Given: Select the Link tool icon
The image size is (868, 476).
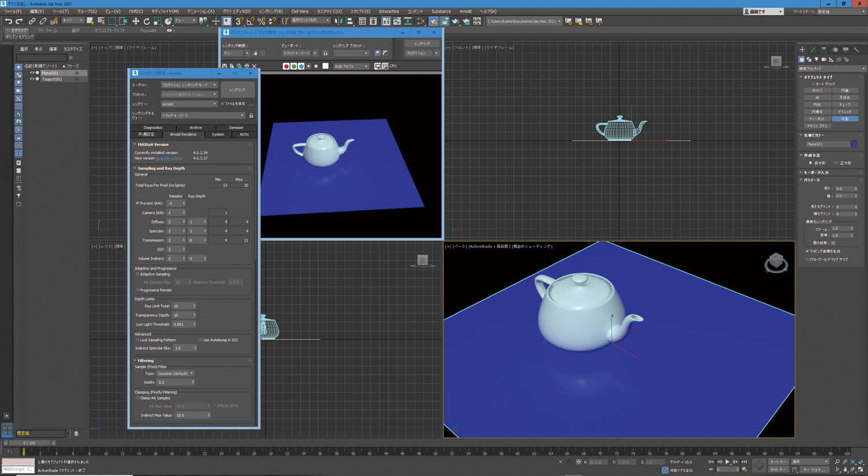Looking at the screenshot, I should click(x=32, y=21).
